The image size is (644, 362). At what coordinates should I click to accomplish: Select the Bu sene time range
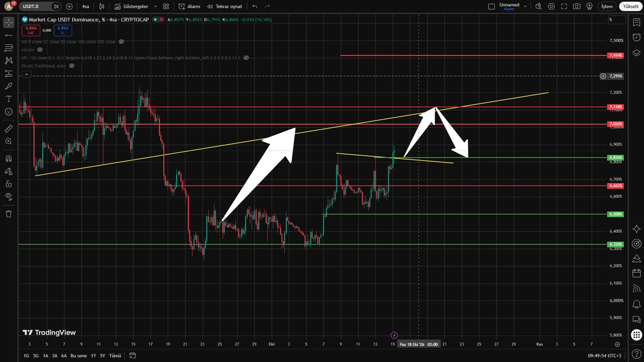click(78, 356)
